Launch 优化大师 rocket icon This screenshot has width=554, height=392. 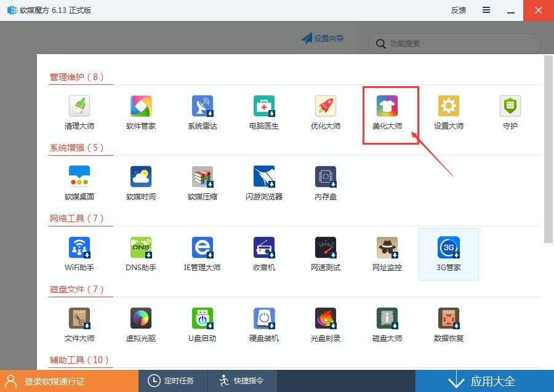click(x=326, y=112)
